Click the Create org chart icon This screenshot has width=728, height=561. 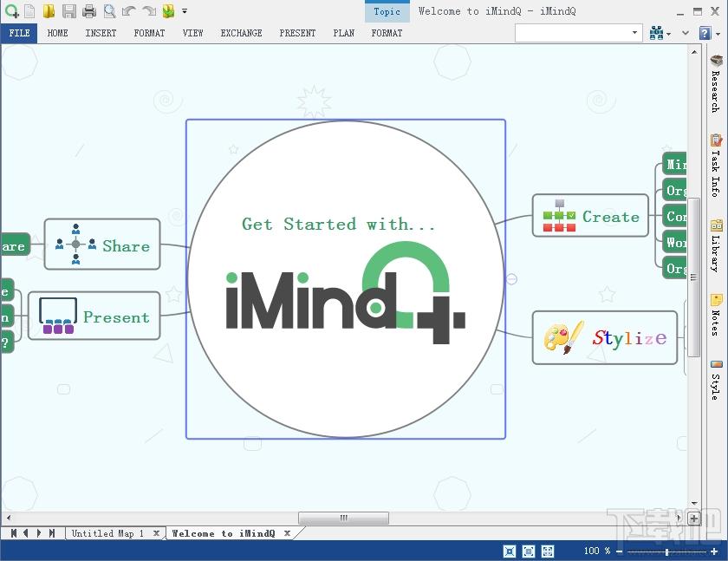coord(559,216)
